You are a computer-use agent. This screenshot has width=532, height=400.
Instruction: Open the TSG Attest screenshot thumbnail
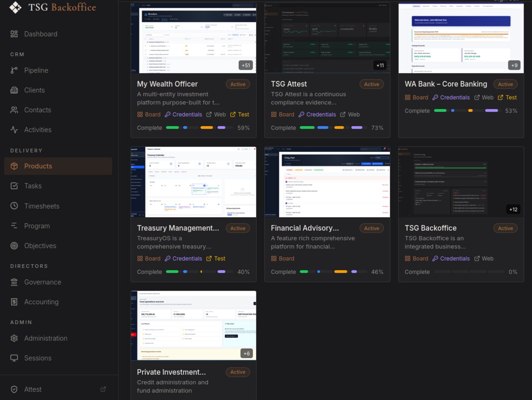327,38
